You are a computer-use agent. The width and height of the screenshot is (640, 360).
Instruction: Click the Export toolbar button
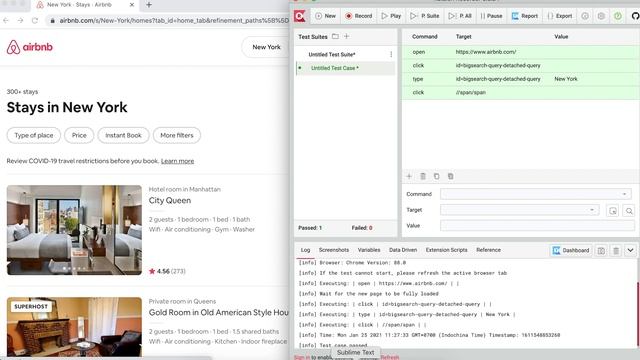click(x=560, y=16)
